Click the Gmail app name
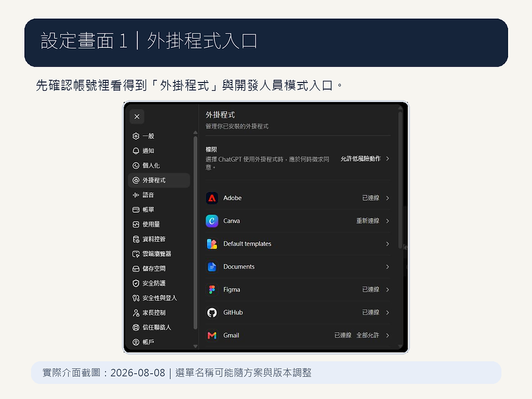Screen dimensions: 532x399 (x=231, y=335)
